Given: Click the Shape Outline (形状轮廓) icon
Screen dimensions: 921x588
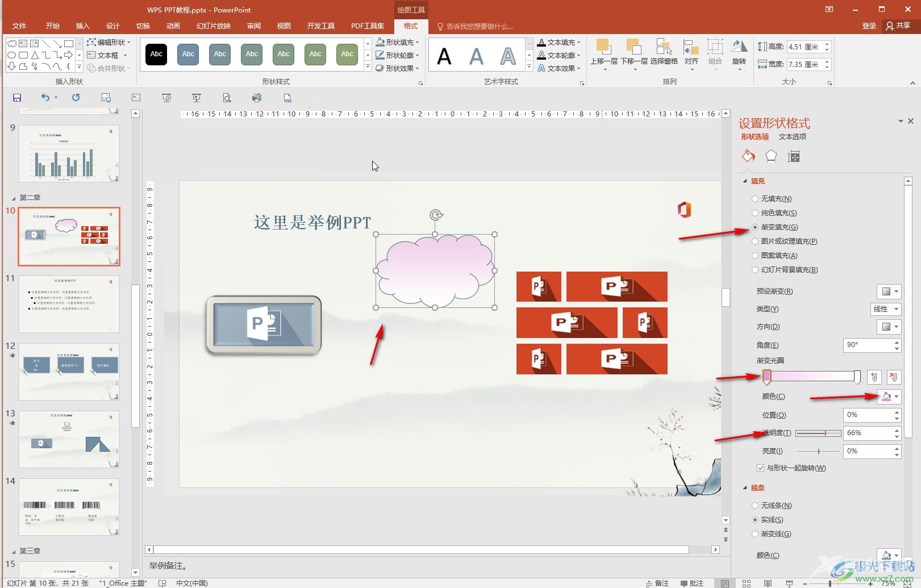Looking at the screenshot, I should [380, 55].
